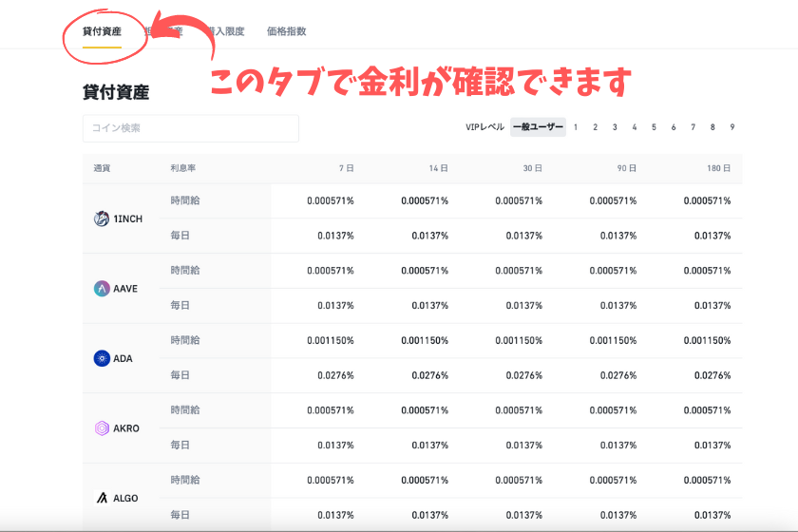Choose VIP level 3
The image size is (798, 532).
click(615, 127)
